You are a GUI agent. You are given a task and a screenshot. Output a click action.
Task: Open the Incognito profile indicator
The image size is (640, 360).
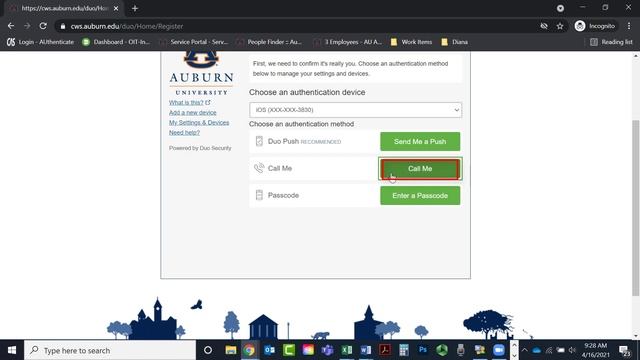[595, 26]
